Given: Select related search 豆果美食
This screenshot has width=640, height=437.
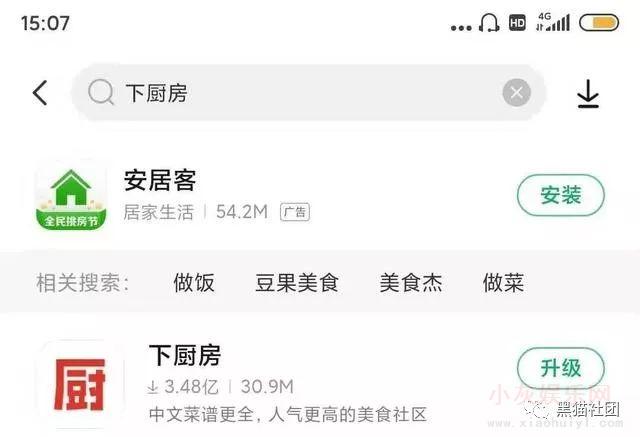Looking at the screenshot, I should click(x=297, y=282).
